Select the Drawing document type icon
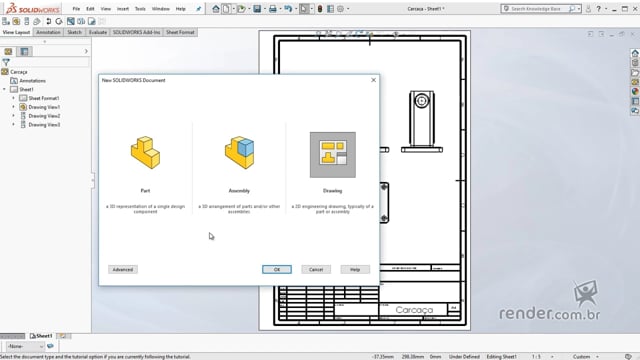This screenshot has height=360, width=640. point(333,155)
